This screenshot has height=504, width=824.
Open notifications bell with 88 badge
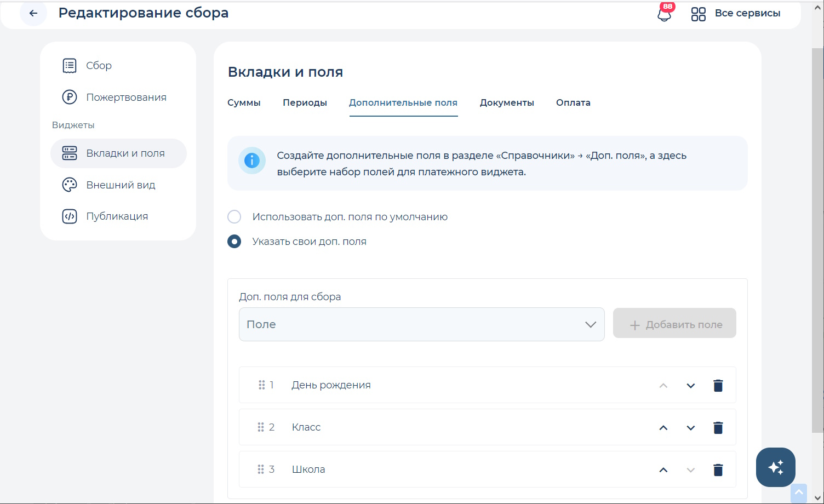tap(665, 13)
